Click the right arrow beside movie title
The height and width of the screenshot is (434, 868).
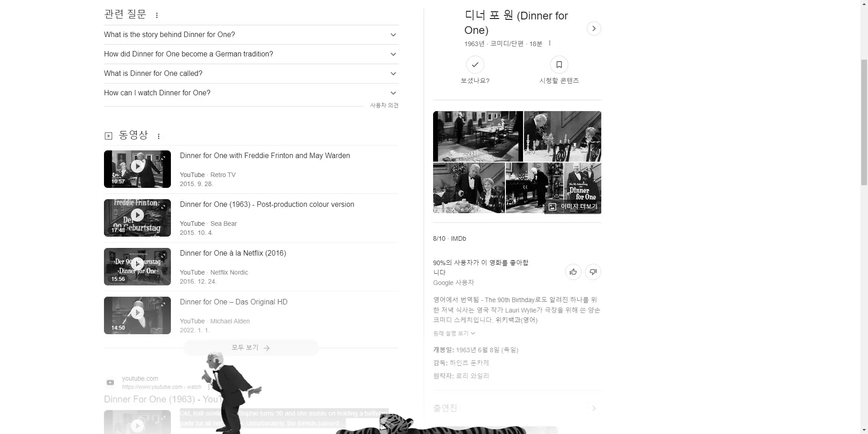(x=594, y=28)
